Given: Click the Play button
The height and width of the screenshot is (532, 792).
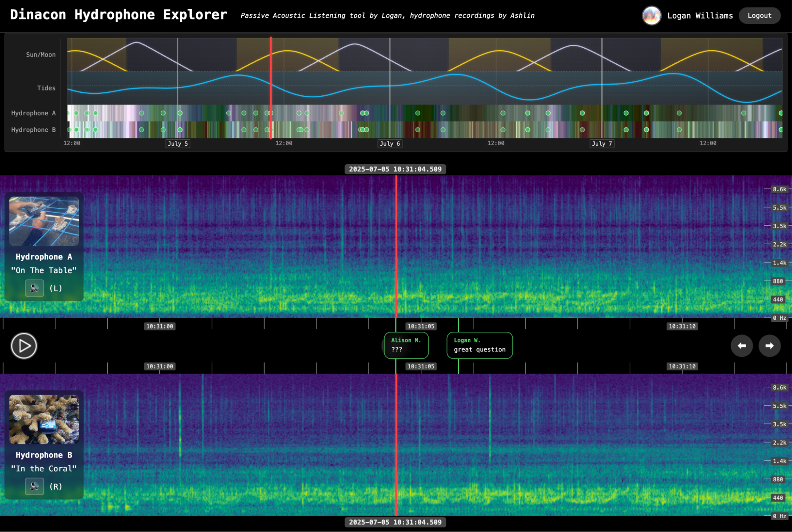Looking at the screenshot, I should [x=24, y=346].
